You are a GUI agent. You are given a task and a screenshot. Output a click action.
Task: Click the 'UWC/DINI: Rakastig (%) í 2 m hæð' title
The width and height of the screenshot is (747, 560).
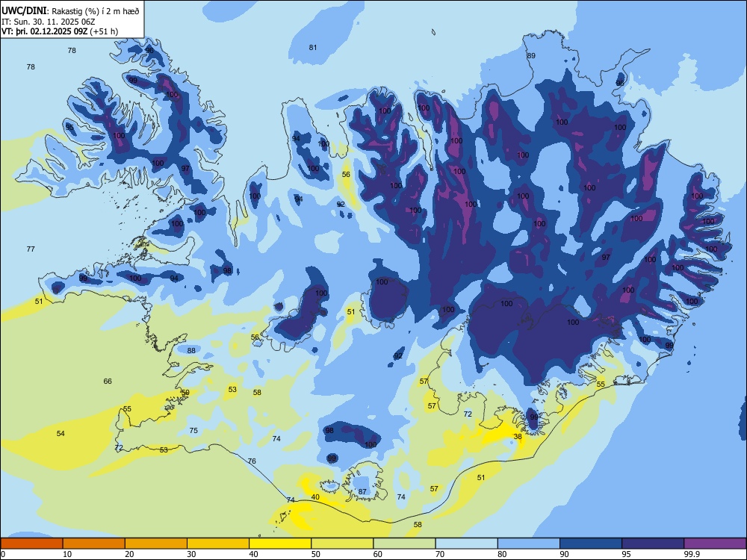click(x=70, y=11)
